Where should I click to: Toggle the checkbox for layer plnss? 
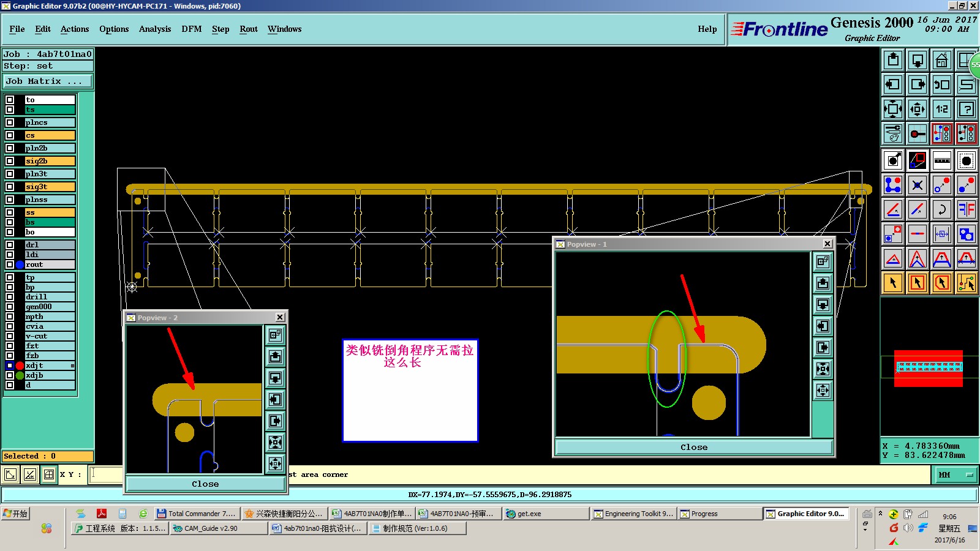point(10,200)
